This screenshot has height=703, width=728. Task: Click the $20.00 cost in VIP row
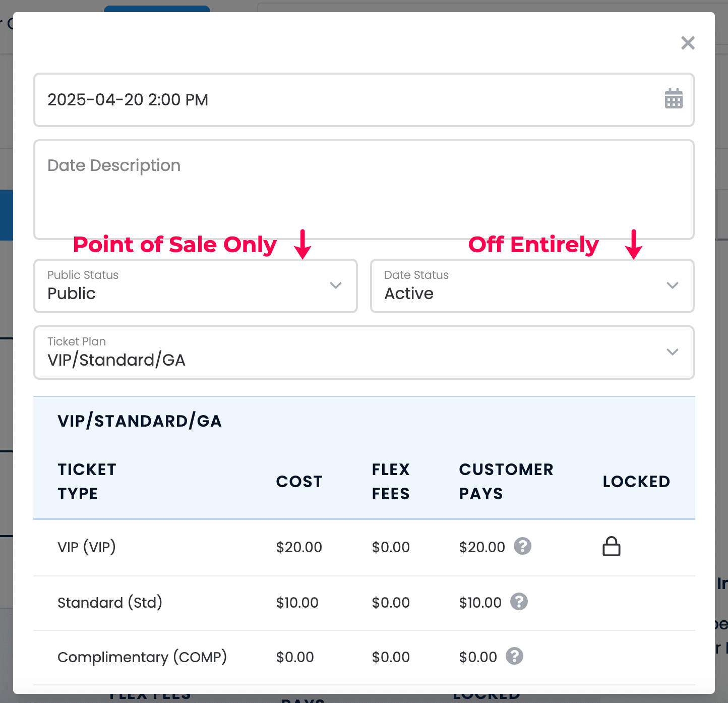pos(299,547)
